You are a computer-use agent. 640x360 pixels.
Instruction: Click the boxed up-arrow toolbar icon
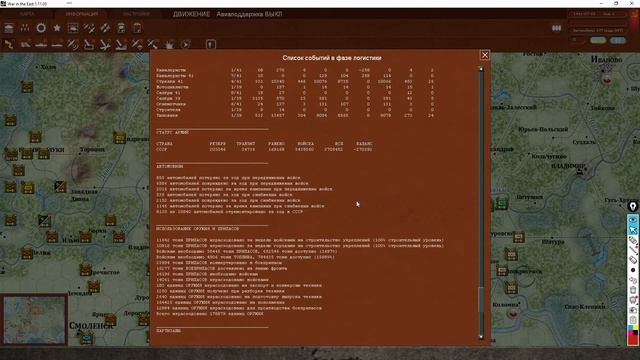coord(211,44)
